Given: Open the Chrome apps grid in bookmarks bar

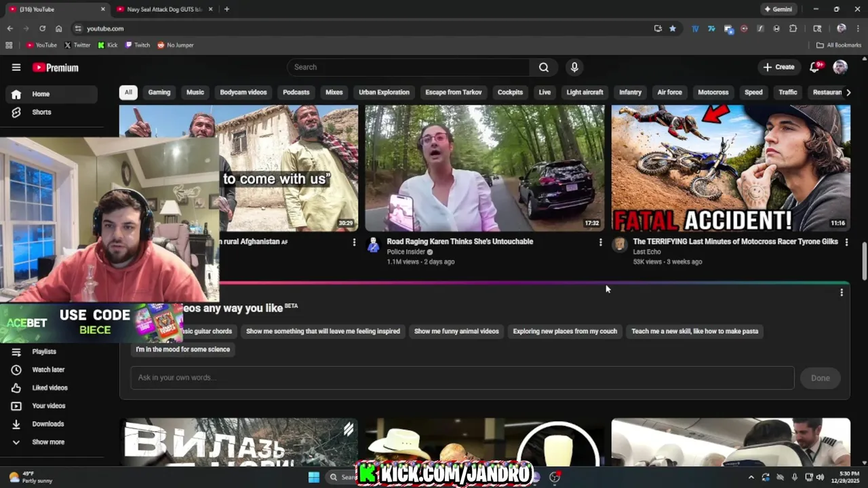Looking at the screenshot, I should click(x=9, y=45).
